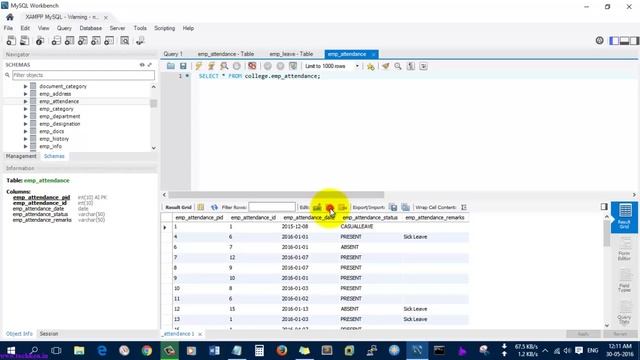Click the create new stored procedure icon
Viewport: 640px width, 360px height.
pos(96,40)
